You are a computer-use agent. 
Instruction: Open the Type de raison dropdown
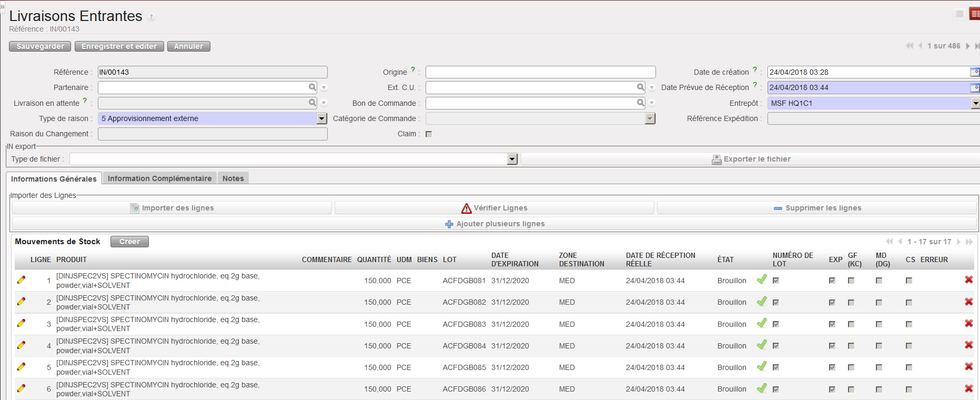click(322, 119)
